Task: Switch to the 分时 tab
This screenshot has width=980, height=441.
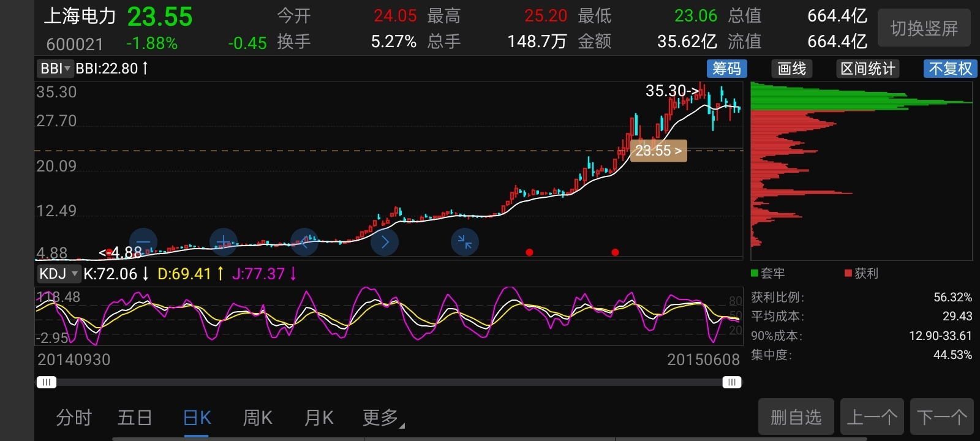Action: tap(74, 418)
